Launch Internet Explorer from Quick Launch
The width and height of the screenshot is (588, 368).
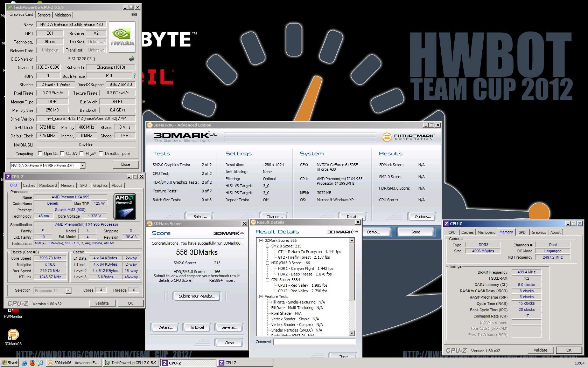point(24,363)
